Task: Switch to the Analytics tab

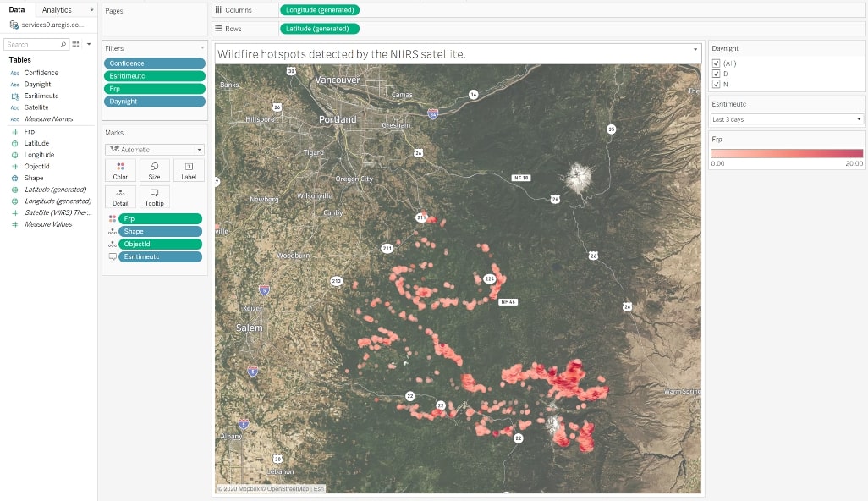Action: (57, 10)
